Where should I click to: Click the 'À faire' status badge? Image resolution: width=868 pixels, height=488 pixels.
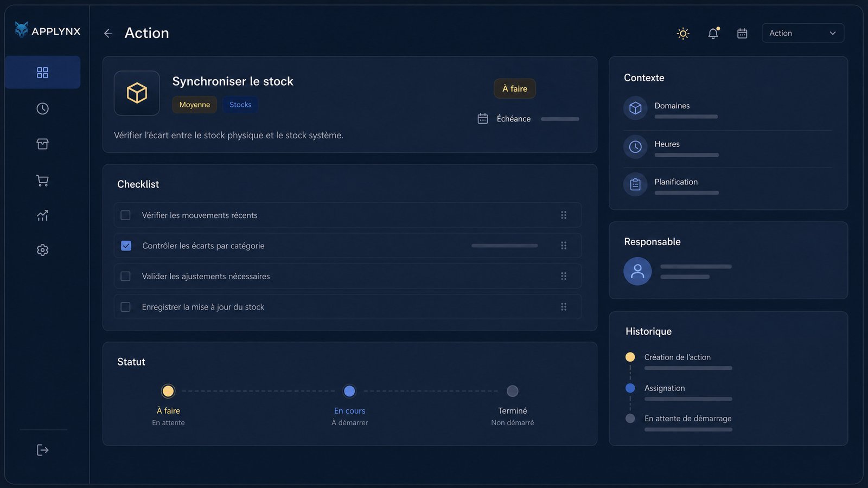click(x=514, y=88)
